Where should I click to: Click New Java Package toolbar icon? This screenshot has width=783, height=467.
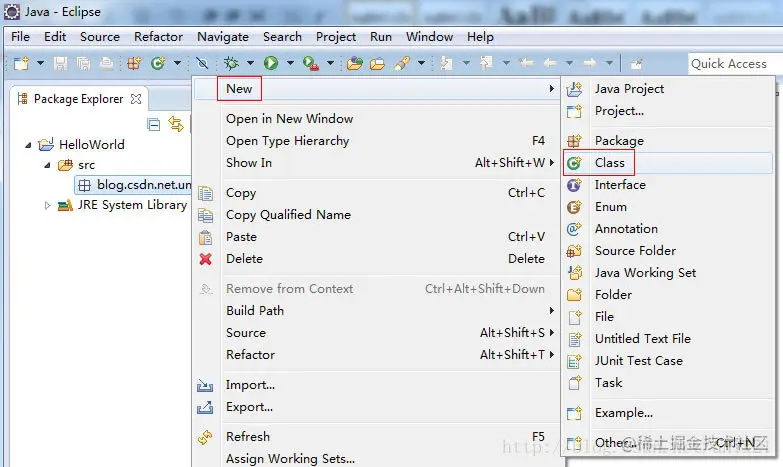coord(134,63)
